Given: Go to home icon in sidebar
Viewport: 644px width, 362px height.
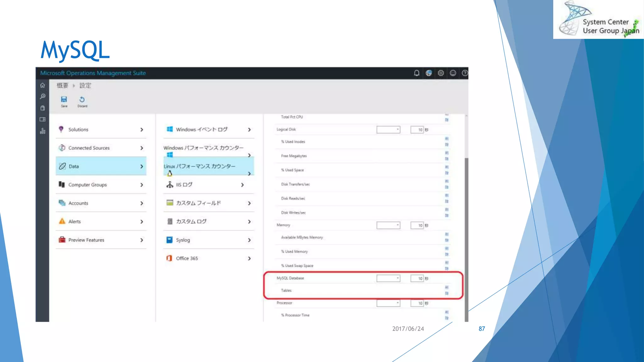Looking at the screenshot, I should [42, 85].
